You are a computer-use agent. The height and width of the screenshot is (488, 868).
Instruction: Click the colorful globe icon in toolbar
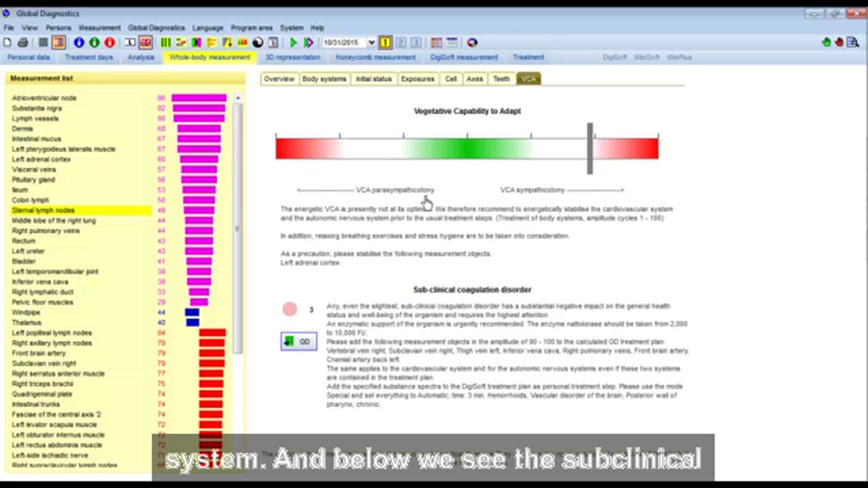click(472, 43)
